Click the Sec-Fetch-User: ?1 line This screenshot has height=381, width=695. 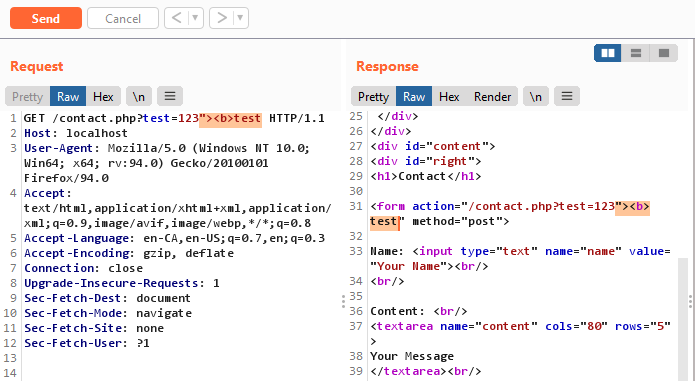(x=87, y=343)
